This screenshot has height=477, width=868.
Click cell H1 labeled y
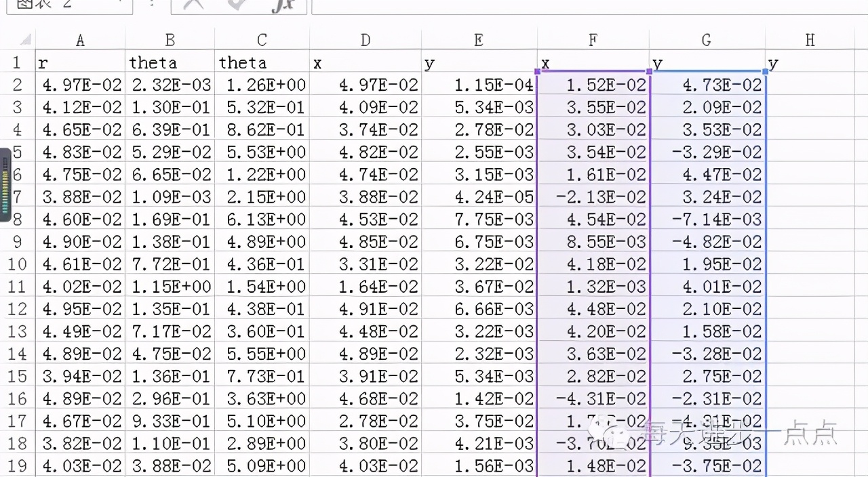[x=810, y=62]
